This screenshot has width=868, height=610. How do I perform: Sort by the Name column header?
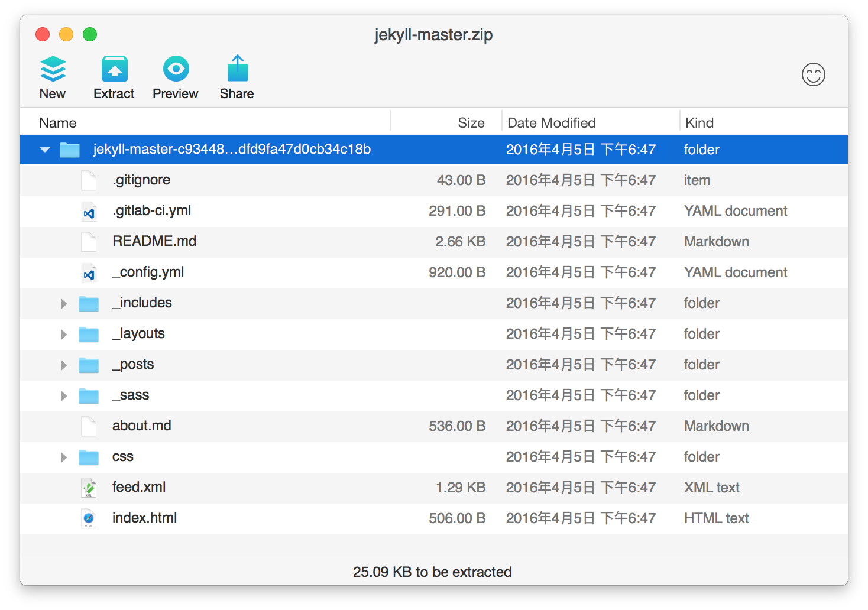tap(58, 123)
